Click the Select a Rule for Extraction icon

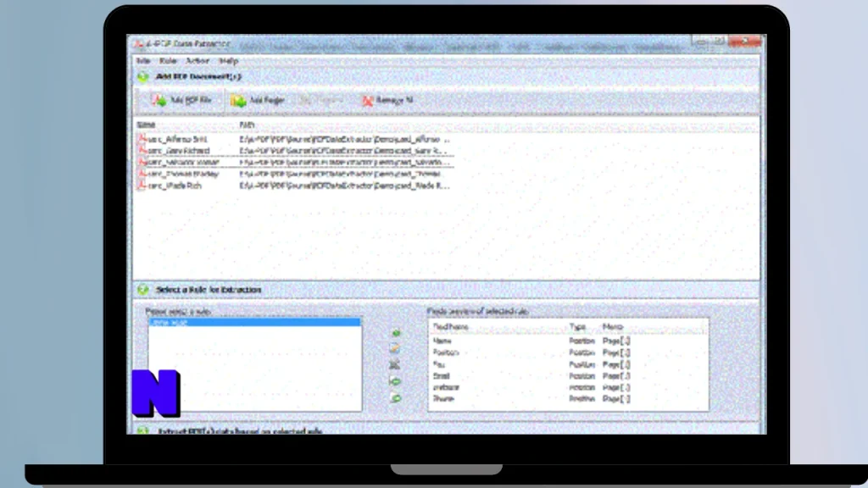[143, 290]
